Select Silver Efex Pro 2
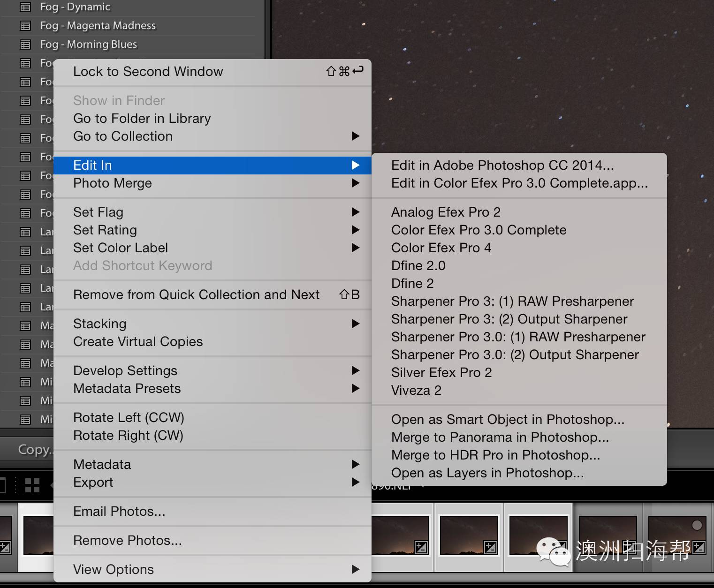 click(x=519, y=372)
